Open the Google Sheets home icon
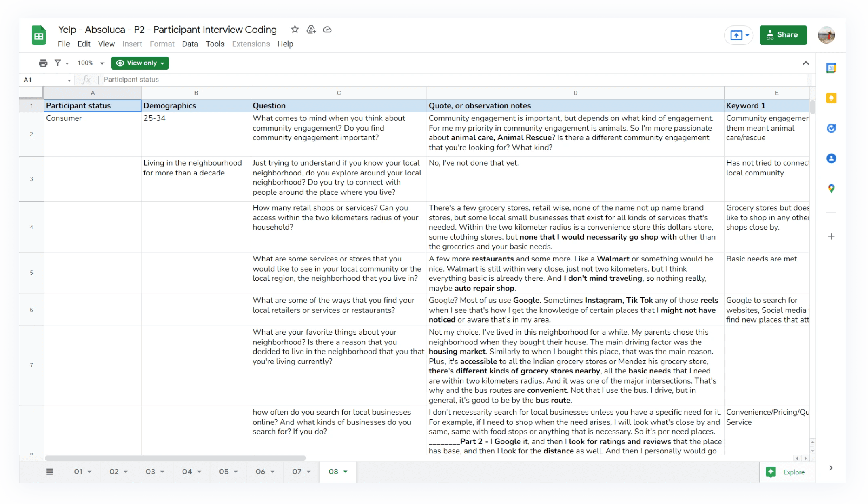 point(39,35)
